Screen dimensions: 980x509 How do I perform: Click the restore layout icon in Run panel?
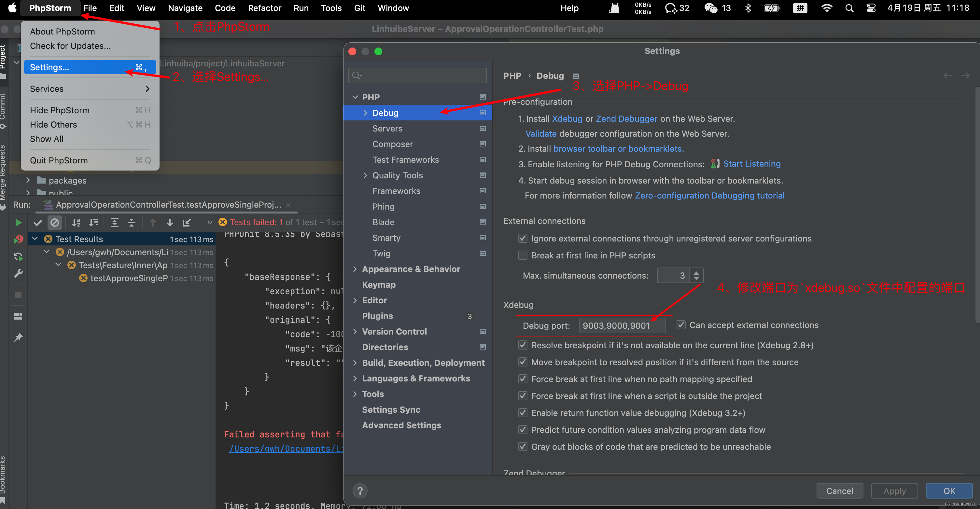coord(18,316)
